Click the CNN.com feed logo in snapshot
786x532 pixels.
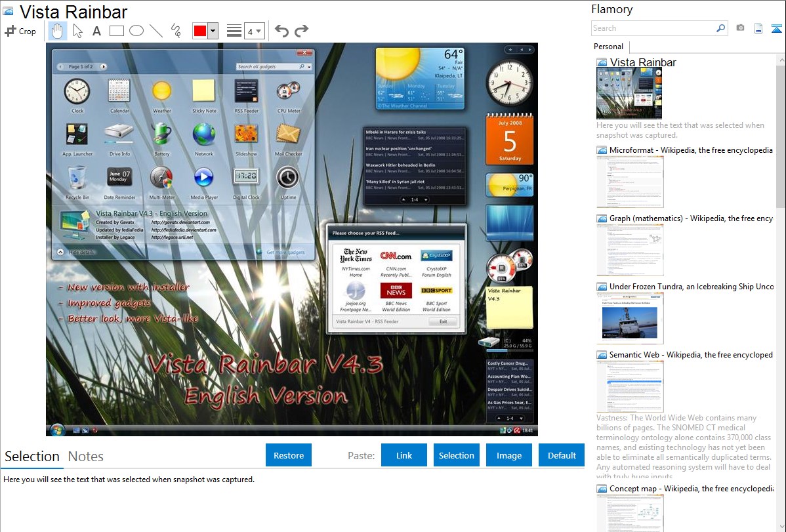pyautogui.click(x=396, y=256)
